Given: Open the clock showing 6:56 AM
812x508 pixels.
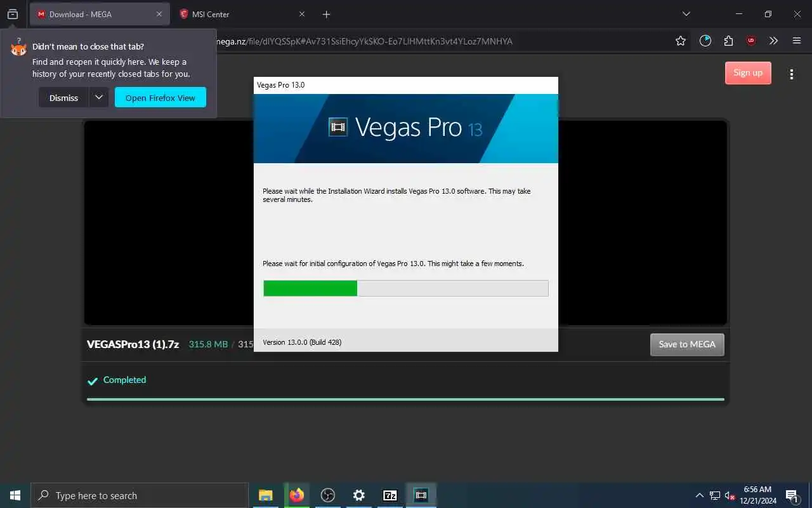Looking at the screenshot, I should (757, 495).
